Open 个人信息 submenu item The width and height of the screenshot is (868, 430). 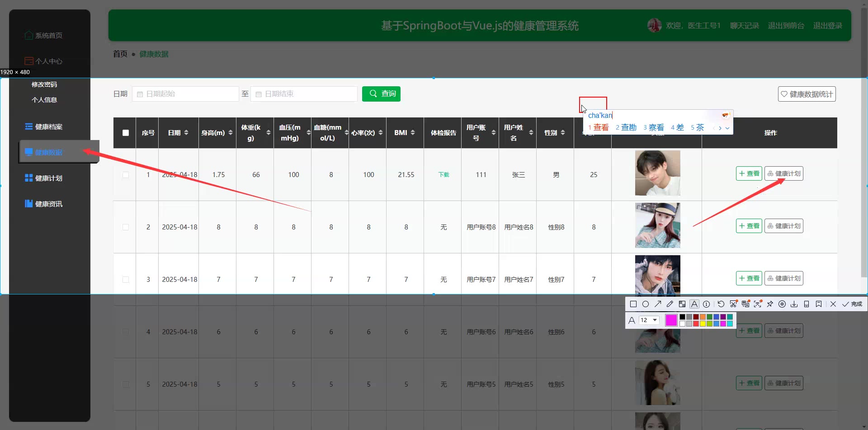[x=44, y=100]
